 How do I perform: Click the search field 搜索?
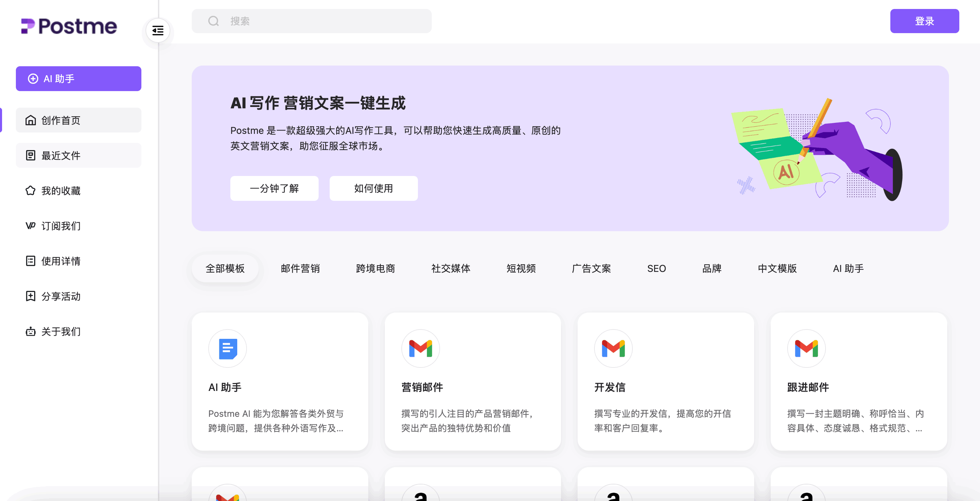point(312,21)
